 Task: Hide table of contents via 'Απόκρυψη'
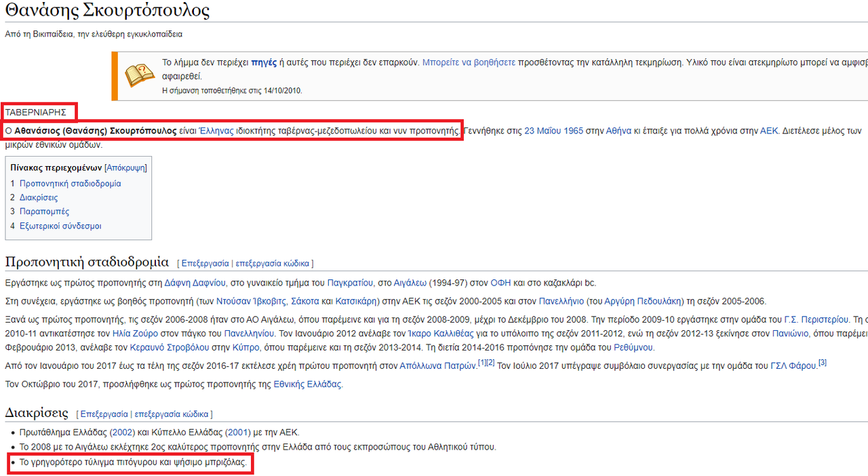(x=125, y=167)
